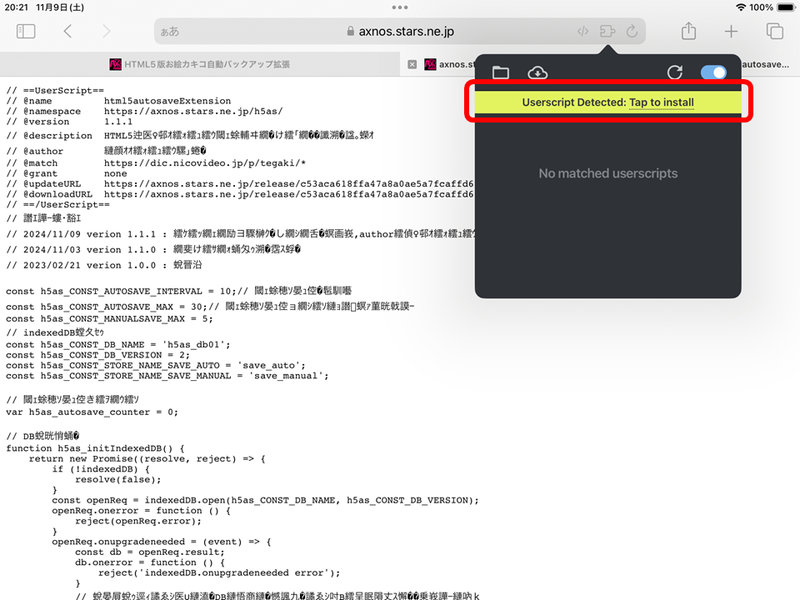
Task: Show the tab overview
Action: click(x=774, y=32)
